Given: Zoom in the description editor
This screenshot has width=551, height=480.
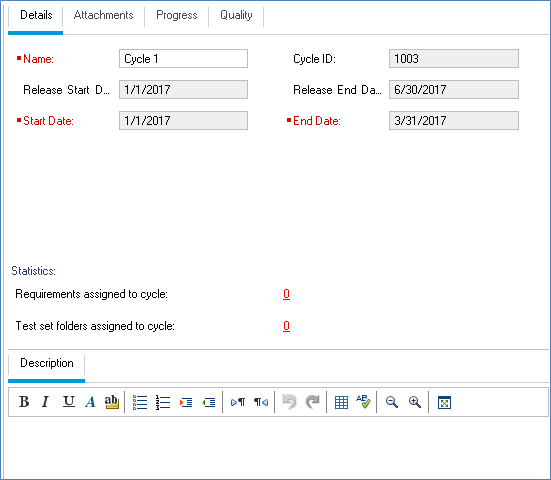Looking at the screenshot, I should (x=415, y=402).
